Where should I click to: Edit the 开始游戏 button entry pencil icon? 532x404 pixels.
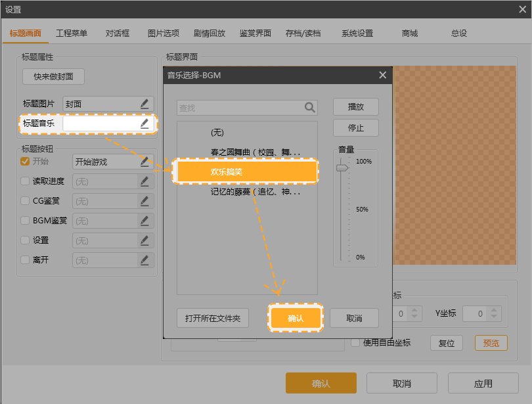pyautogui.click(x=144, y=162)
